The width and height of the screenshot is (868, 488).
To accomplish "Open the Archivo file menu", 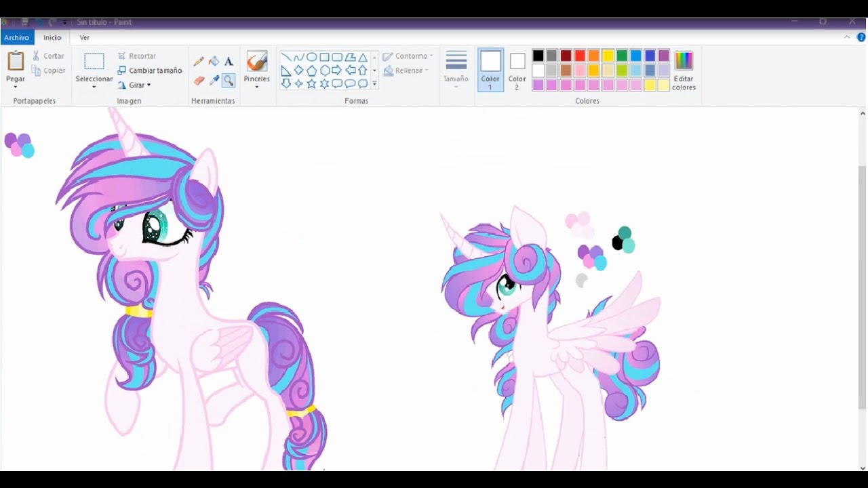I will 16,38.
